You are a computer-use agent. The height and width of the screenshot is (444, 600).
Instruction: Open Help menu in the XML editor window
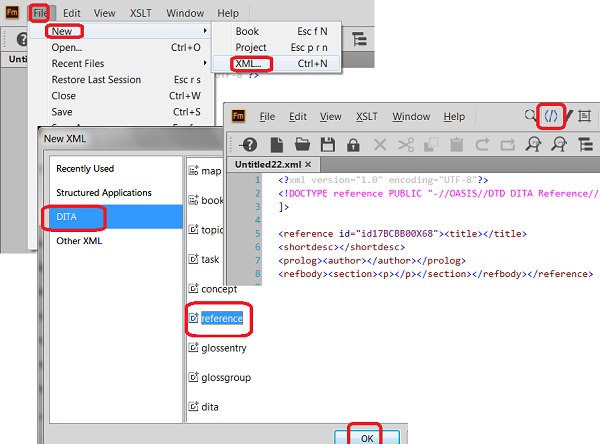point(454,116)
